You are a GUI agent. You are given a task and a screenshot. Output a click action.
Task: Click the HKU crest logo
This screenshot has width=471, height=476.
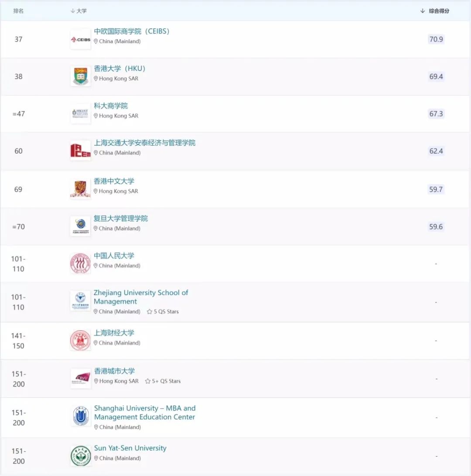(80, 76)
